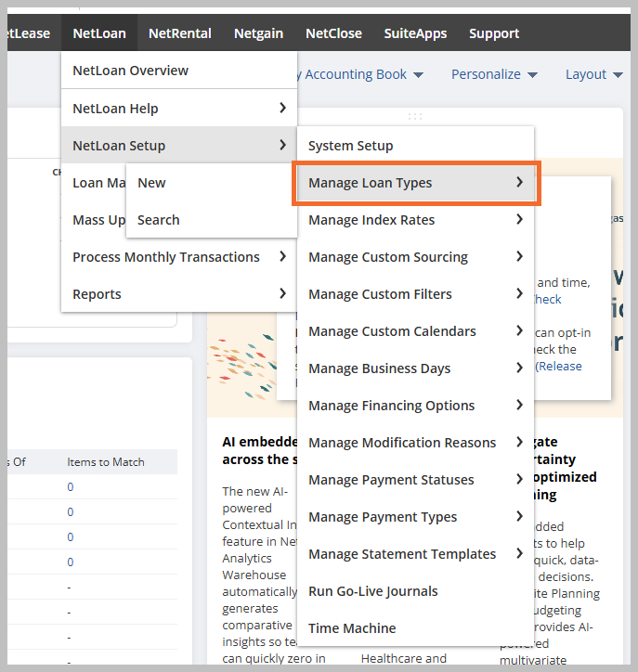Screen dimensions: 638x672
Task: Open the Reports submenu
Action: [179, 294]
